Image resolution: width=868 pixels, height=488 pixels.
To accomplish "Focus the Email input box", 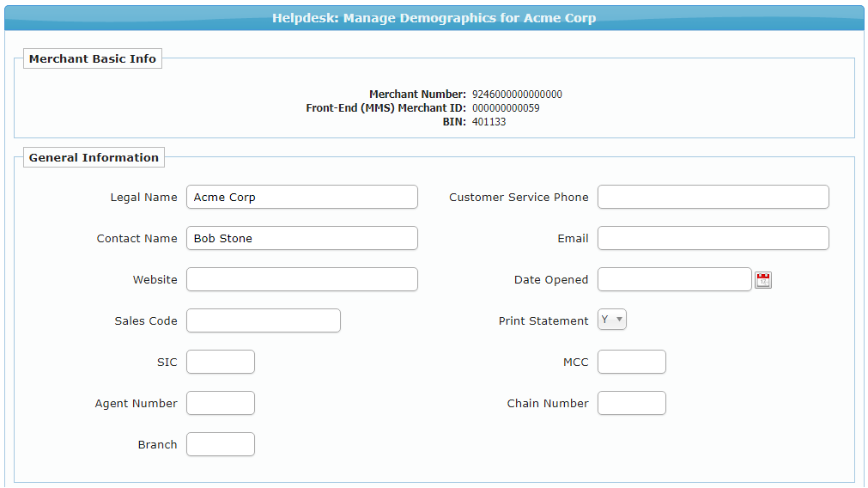I will 713,238.
